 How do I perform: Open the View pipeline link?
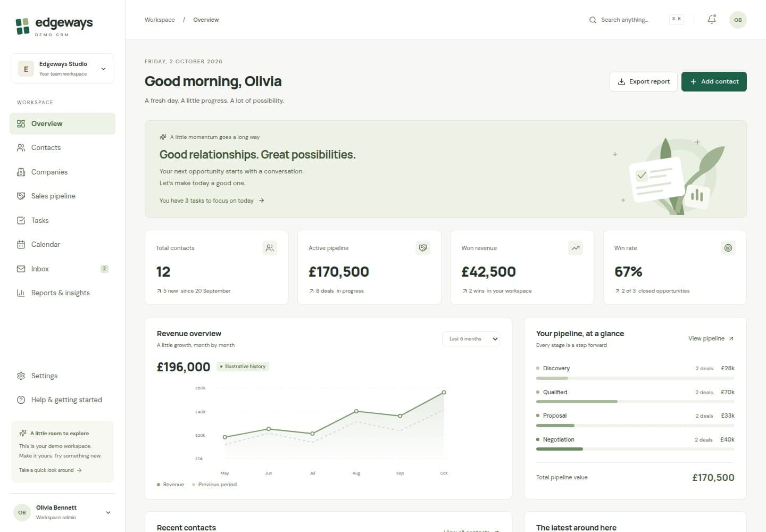tap(711, 339)
